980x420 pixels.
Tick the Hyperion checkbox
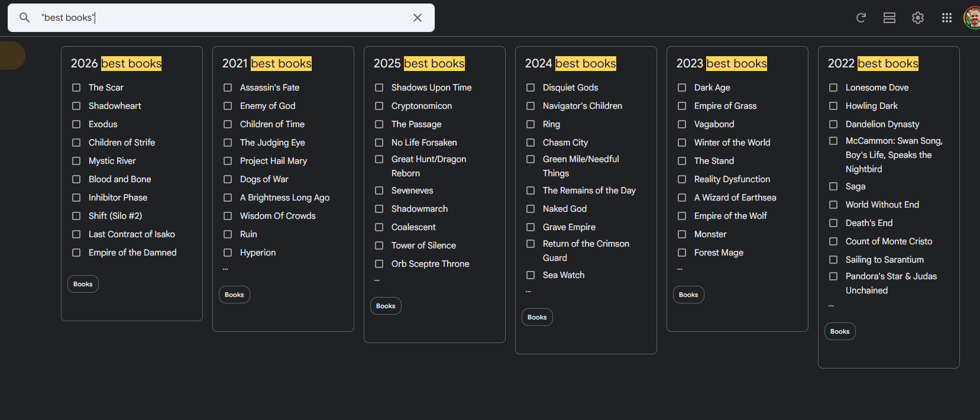coord(228,253)
